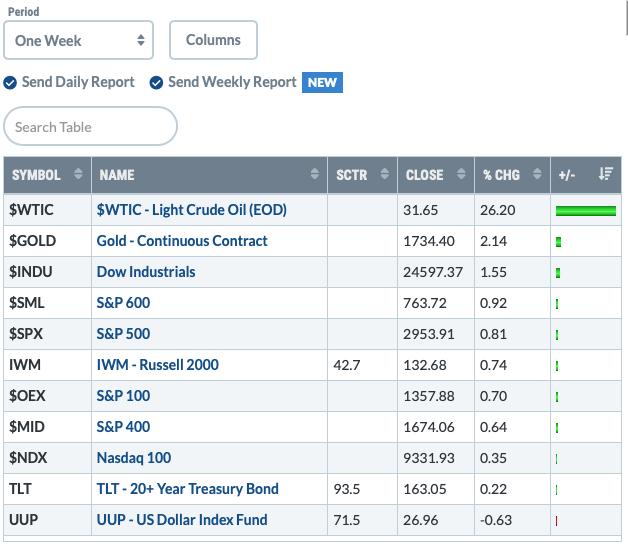Click the % change value 26.20
This screenshot has height=546, width=628.
click(497, 210)
